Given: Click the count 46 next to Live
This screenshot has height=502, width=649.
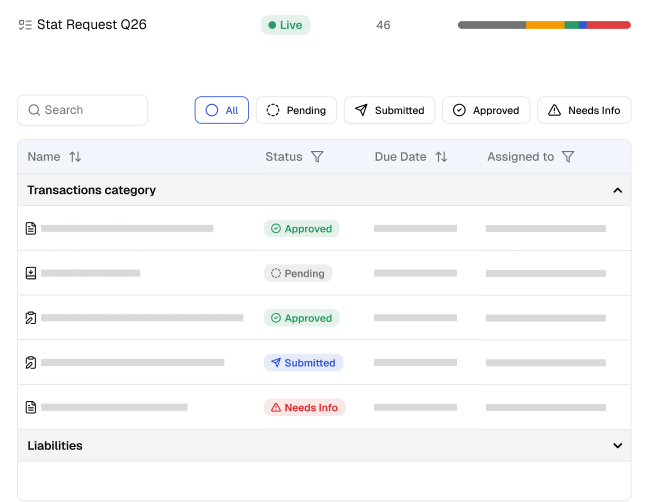Looking at the screenshot, I should pos(383,25).
